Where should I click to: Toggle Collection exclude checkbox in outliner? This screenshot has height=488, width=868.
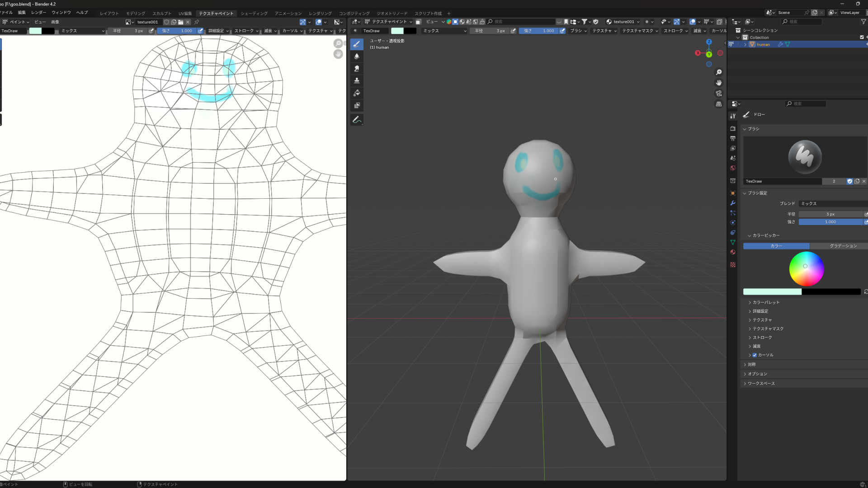pos(862,38)
